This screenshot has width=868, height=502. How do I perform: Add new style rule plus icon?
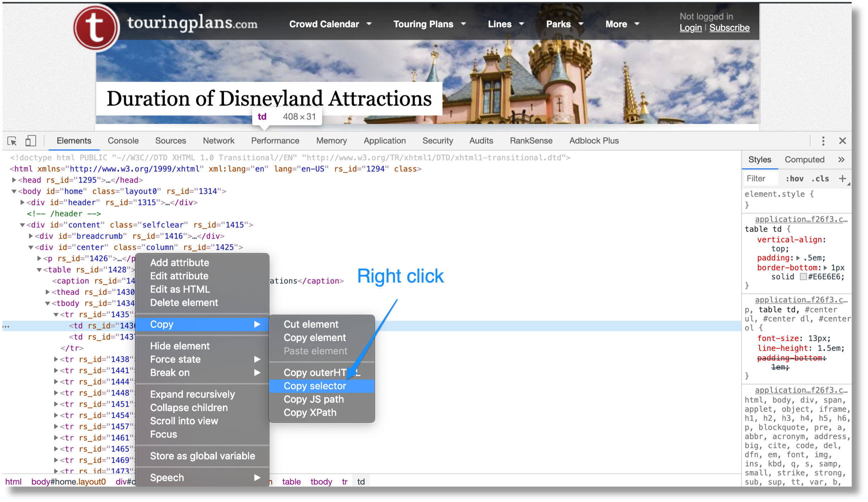point(842,179)
